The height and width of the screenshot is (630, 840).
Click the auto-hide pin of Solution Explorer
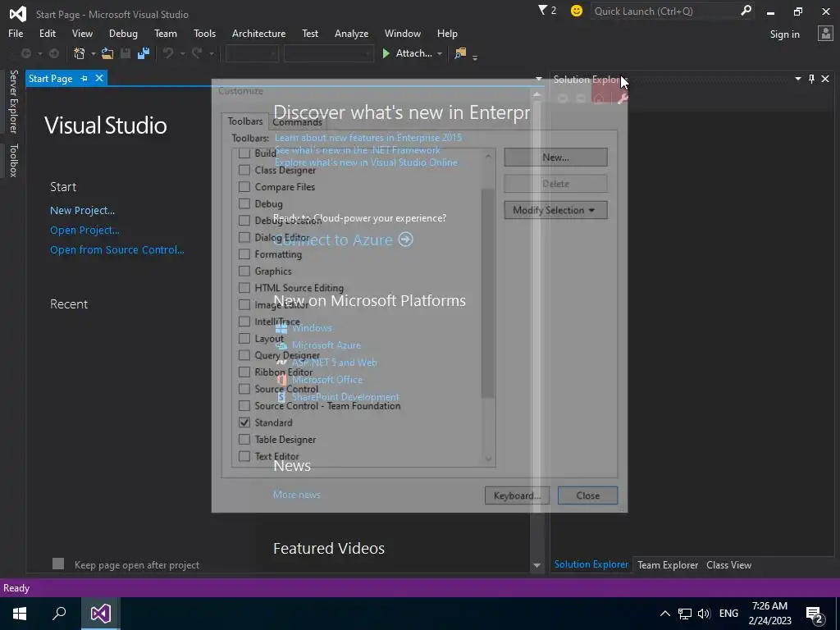click(811, 79)
